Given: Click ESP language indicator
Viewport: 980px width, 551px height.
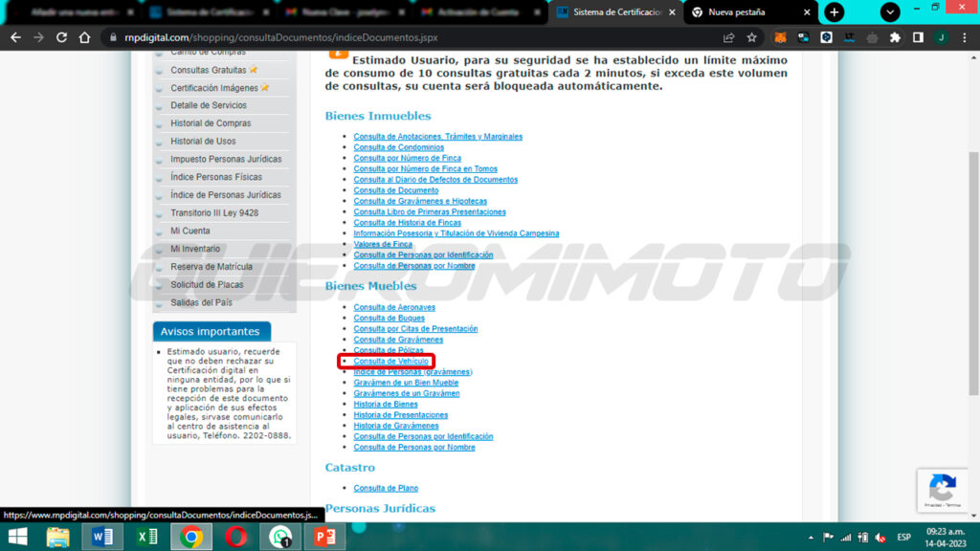Looking at the screenshot, I should click(903, 538).
